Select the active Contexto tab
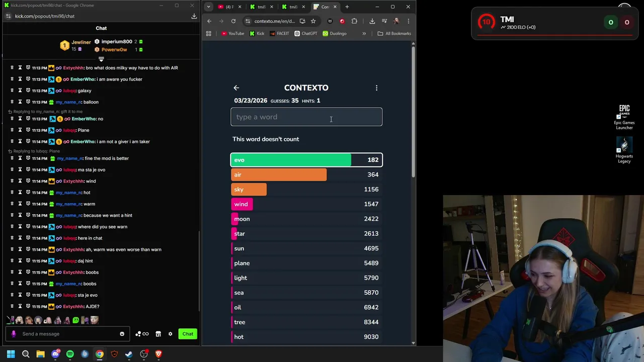 click(325, 7)
